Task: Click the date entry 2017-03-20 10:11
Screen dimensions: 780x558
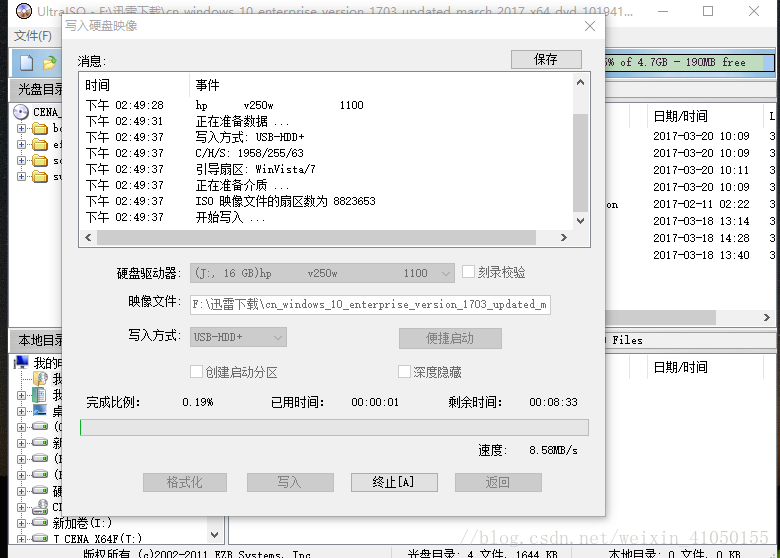Action: (x=701, y=170)
